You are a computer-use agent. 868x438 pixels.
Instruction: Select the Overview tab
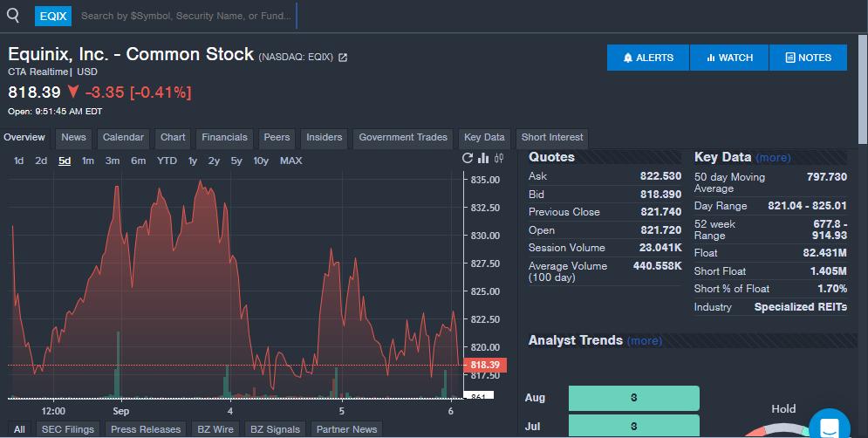pos(24,137)
